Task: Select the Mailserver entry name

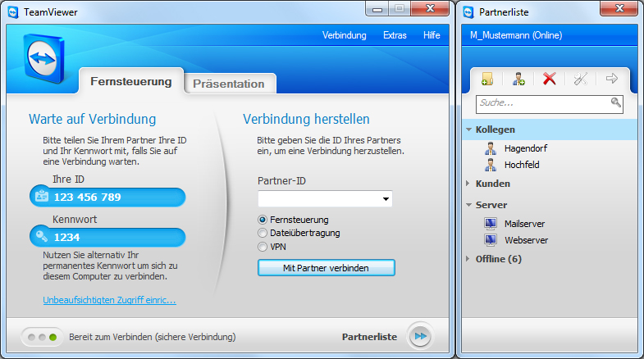Action: point(524,224)
